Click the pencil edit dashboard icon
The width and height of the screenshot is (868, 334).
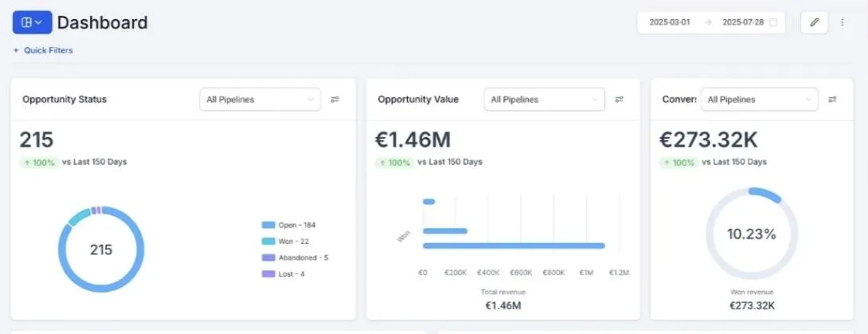pos(814,22)
